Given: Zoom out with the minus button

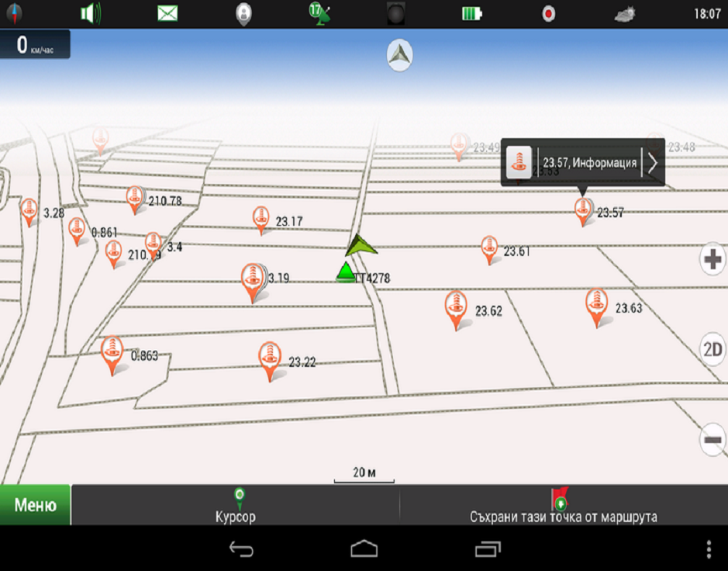Looking at the screenshot, I should click(712, 440).
